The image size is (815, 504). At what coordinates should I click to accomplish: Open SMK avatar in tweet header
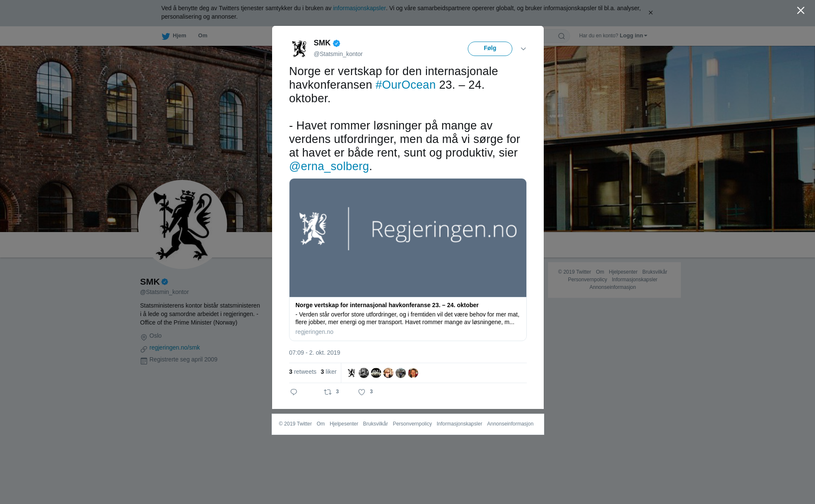[x=299, y=48]
